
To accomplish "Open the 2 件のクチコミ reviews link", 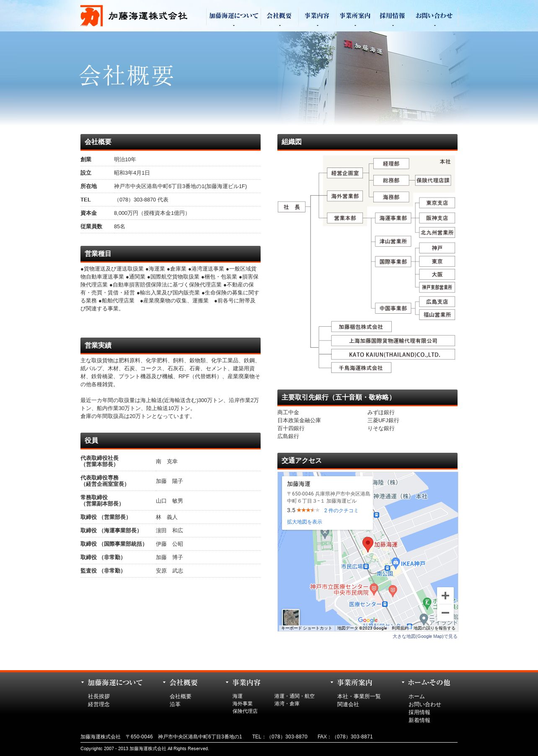I will pos(341,511).
